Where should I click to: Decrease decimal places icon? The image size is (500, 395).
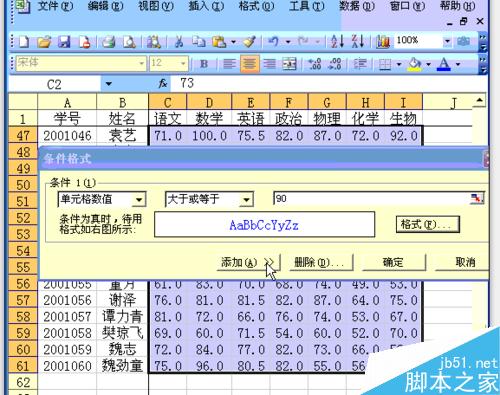pos(335,64)
